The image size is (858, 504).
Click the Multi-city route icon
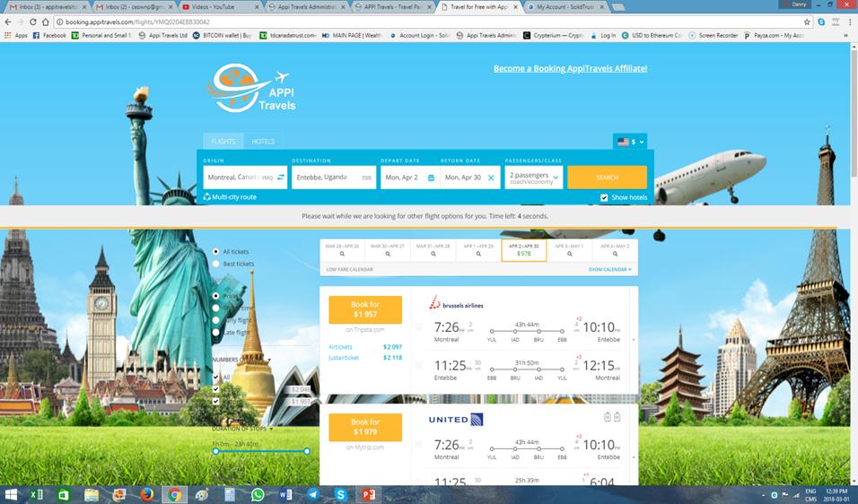(x=207, y=197)
